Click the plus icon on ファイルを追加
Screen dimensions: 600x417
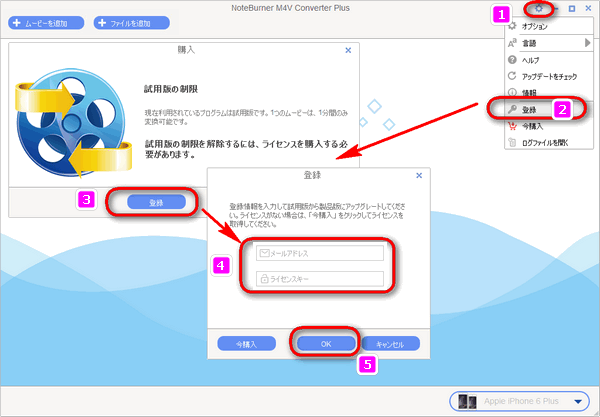tap(102, 23)
